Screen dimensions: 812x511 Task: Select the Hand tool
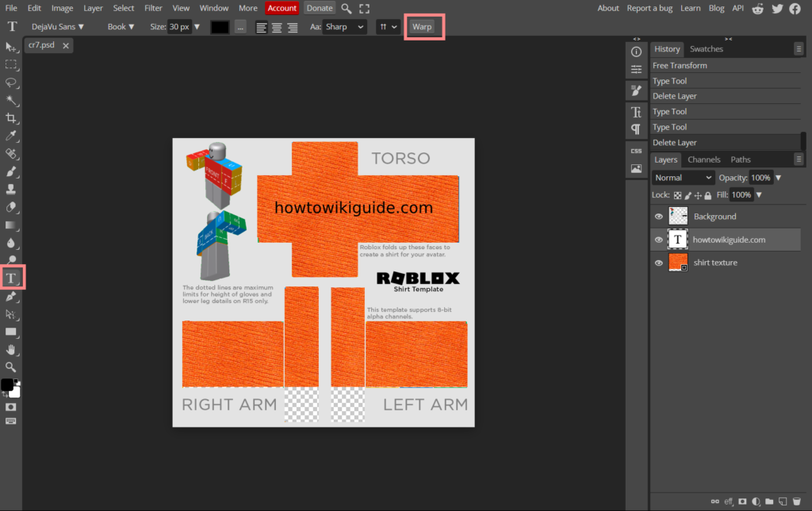point(10,350)
